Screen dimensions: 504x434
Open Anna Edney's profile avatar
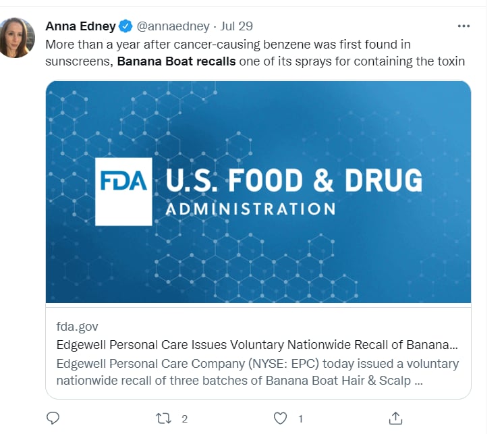16,38
